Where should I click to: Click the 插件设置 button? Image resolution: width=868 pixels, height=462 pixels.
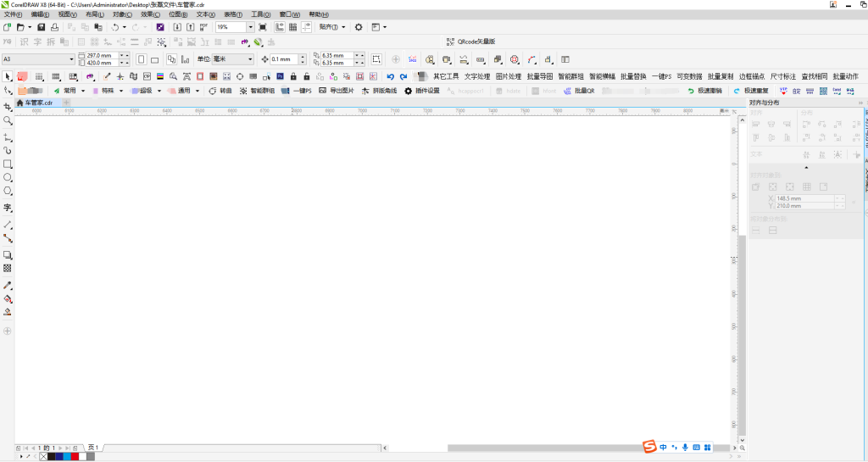coord(422,91)
